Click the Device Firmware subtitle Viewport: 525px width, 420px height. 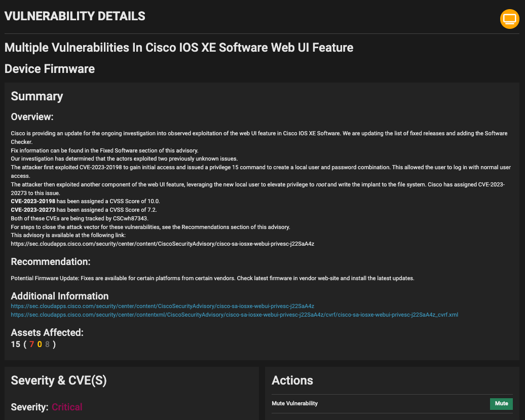(50, 69)
